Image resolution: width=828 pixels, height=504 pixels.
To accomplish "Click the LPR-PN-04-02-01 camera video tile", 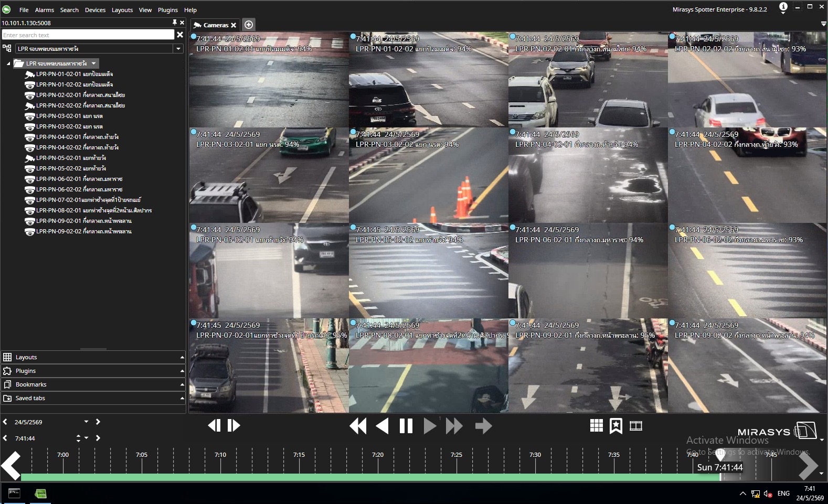I will (x=588, y=175).
